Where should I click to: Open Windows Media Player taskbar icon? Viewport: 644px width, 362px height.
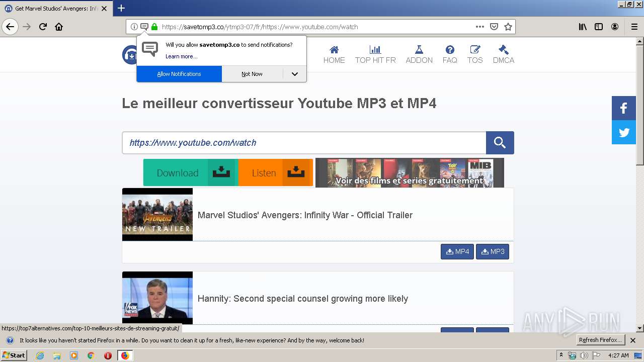coord(74,355)
